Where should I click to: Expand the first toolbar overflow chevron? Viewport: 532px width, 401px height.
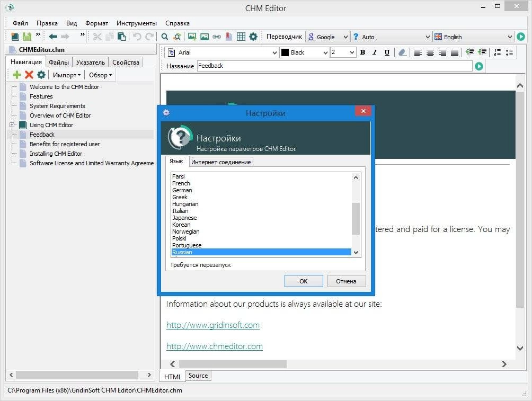point(38,34)
